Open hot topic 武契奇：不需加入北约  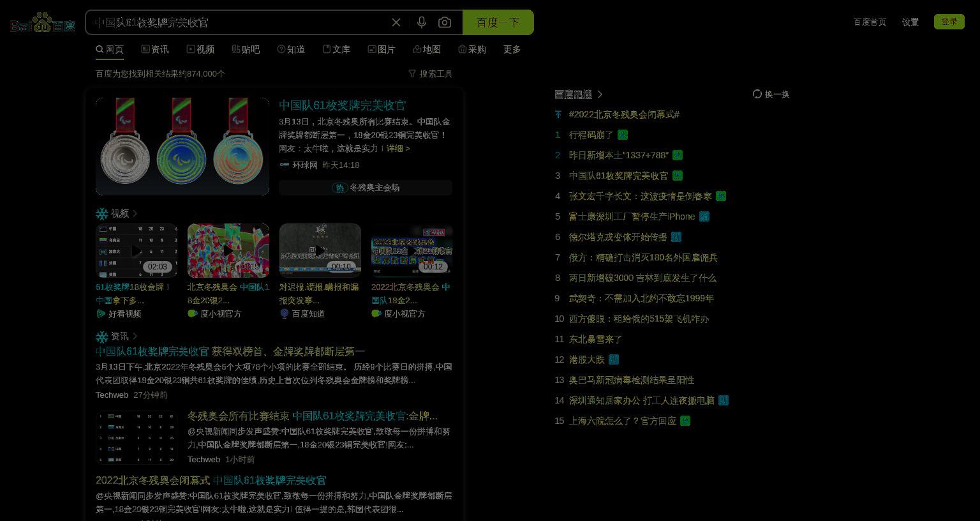point(641,298)
